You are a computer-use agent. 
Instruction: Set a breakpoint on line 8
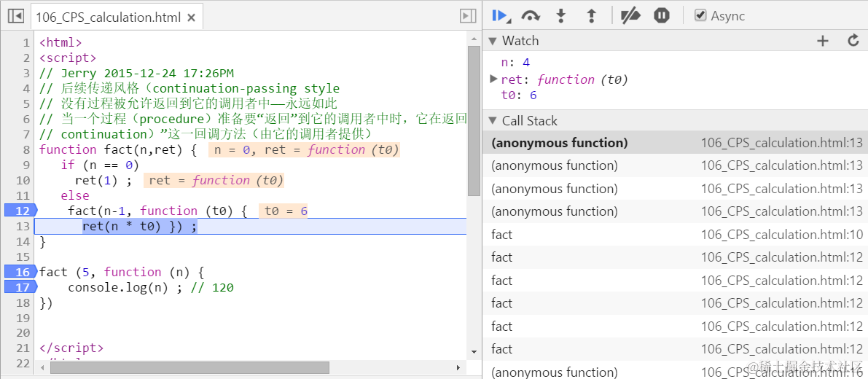pos(26,149)
